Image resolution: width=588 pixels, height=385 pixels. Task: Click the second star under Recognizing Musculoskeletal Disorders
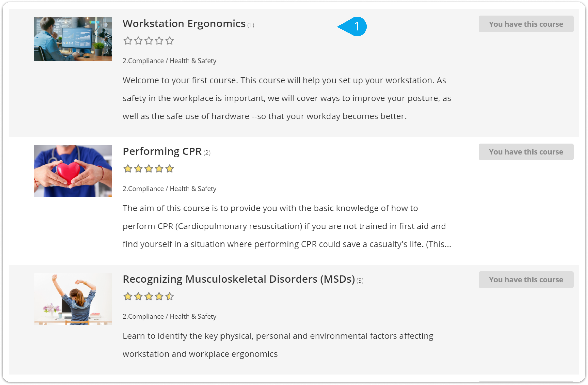tap(138, 296)
